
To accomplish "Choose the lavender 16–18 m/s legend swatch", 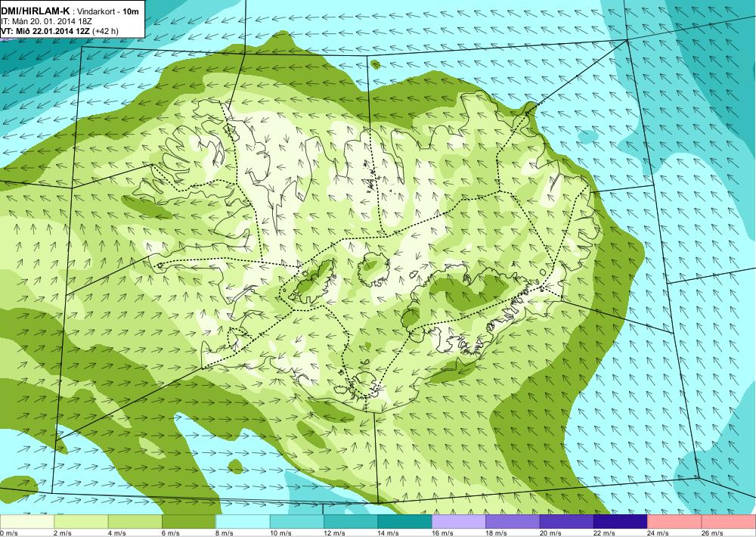I will (x=459, y=522).
